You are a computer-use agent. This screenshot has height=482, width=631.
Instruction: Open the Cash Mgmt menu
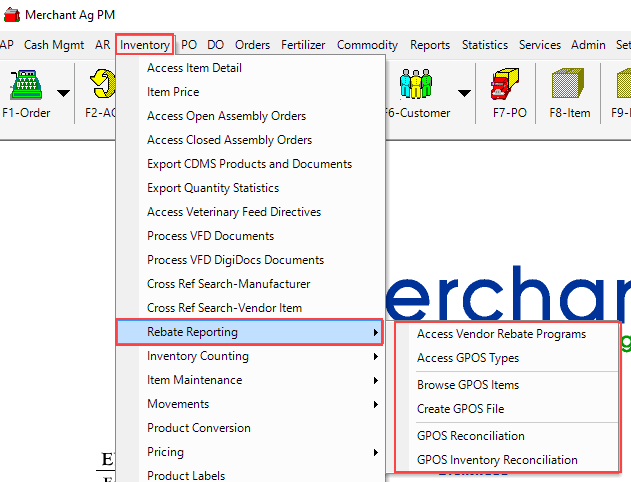(x=55, y=45)
